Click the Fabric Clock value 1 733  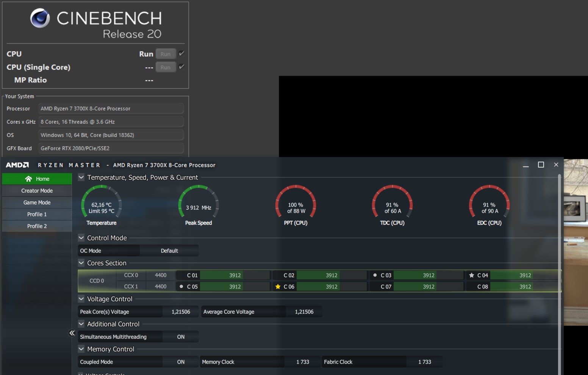[425, 362]
